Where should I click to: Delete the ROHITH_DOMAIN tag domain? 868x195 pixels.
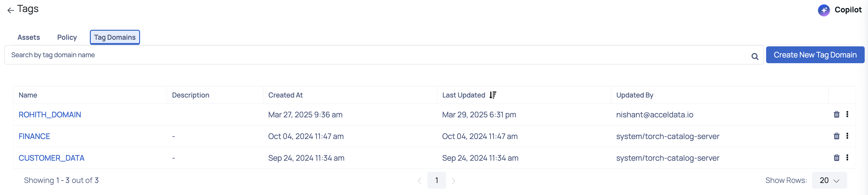836,114
